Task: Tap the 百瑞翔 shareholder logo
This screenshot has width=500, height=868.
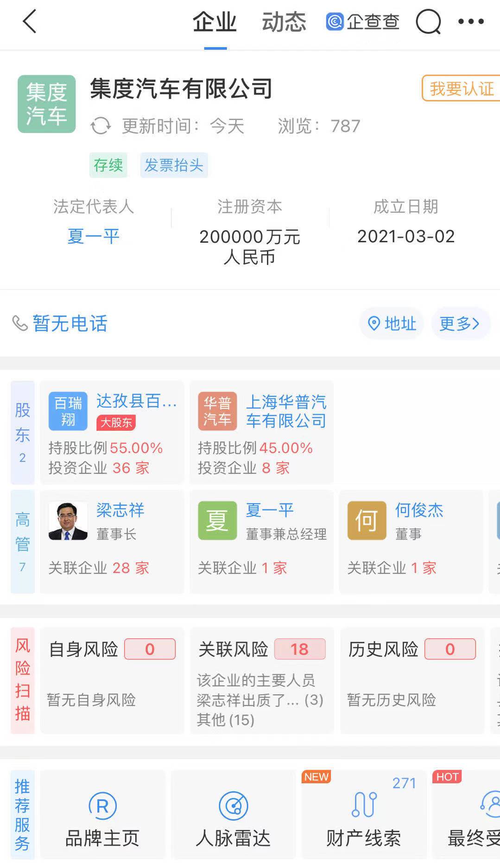Action: [68, 411]
